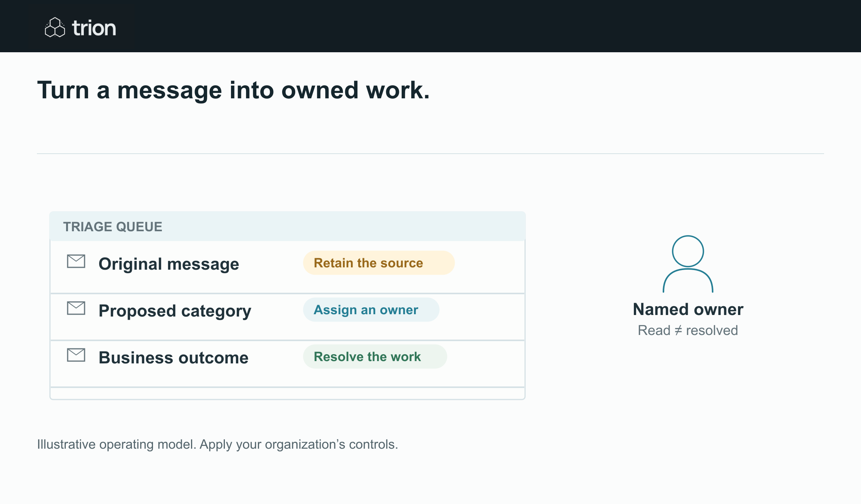The height and width of the screenshot is (504, 861).
Task: Select the Assign an owner pill
Action: point(371,310)
